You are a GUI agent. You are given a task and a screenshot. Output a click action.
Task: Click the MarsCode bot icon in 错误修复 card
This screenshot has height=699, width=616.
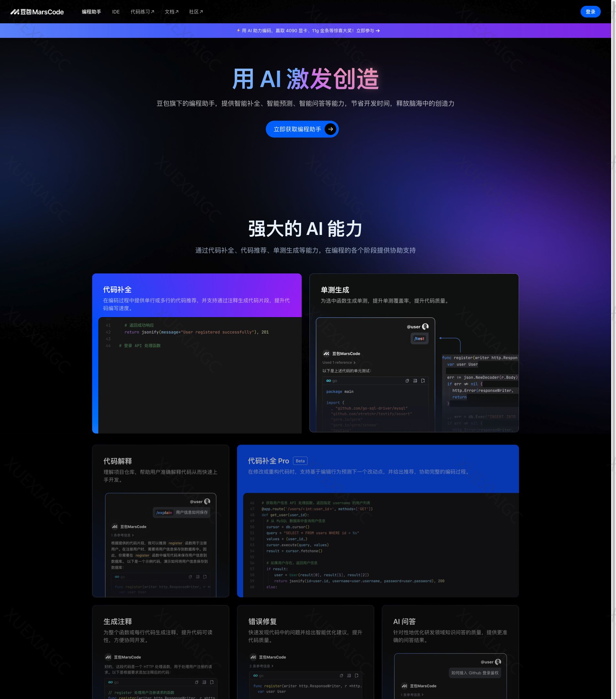click(253, 657)
